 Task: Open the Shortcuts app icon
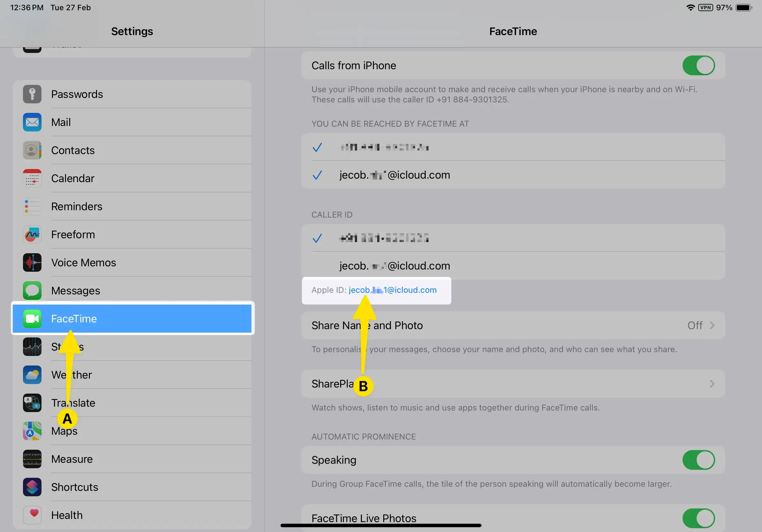pos(32,487)
